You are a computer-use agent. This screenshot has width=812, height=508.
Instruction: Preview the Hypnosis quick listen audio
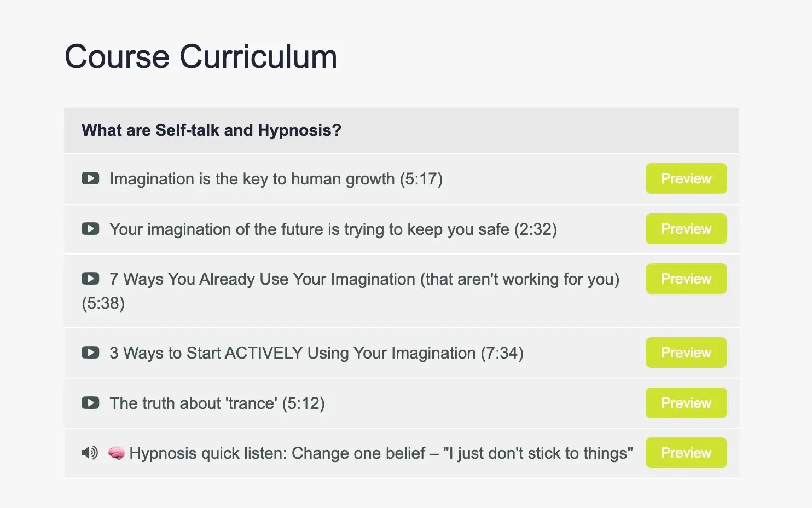[x=686, y=453]
